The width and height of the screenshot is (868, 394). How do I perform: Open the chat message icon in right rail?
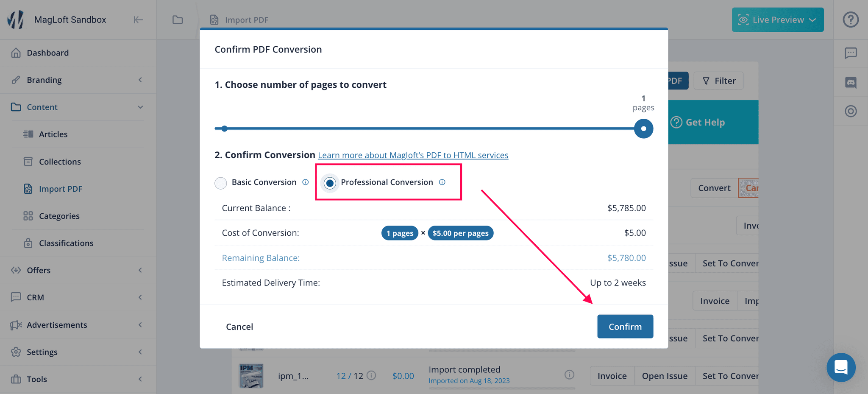tap(851, 53)
